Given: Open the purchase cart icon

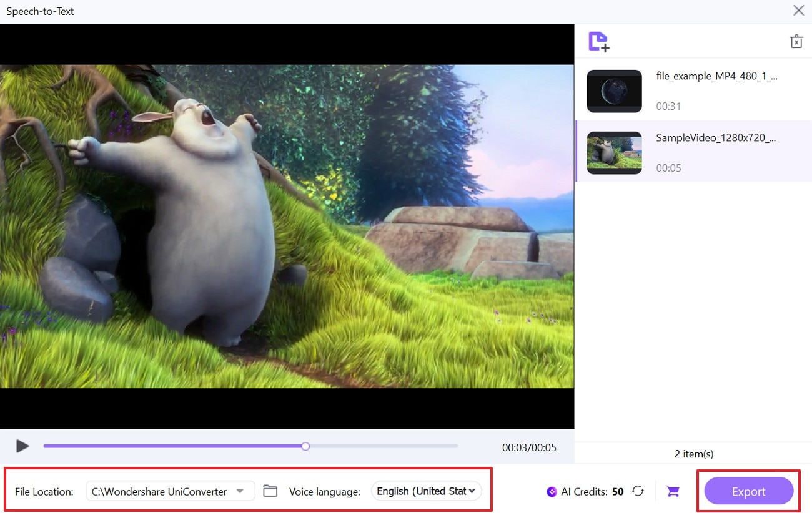Looking at the screenshot, I should coord(673,492).
